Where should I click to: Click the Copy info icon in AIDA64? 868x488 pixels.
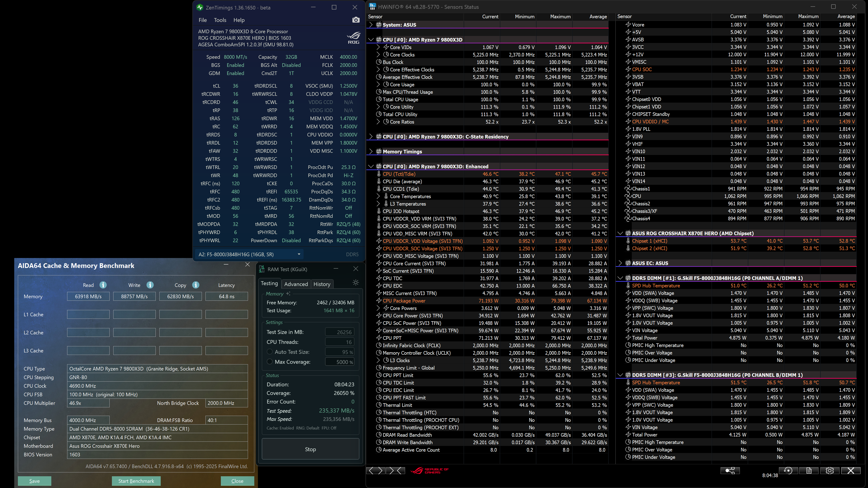[x=196, y=285]
